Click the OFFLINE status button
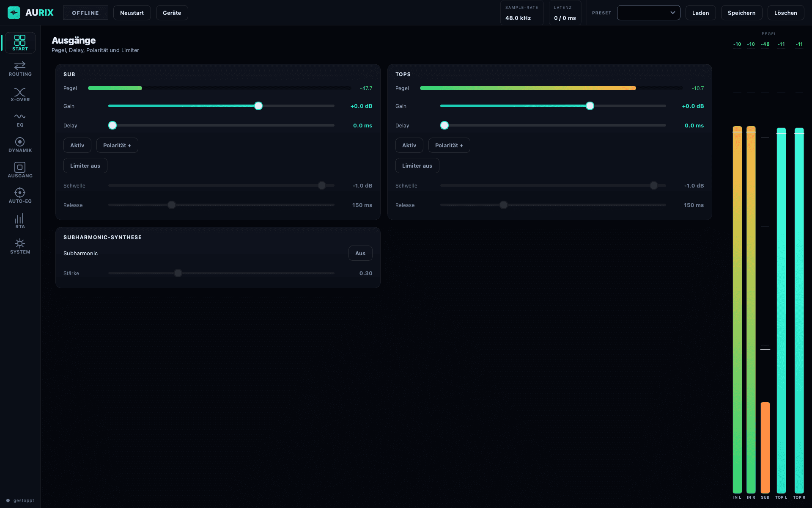Viewport: 812px width, 508px height. coord(85,13)
